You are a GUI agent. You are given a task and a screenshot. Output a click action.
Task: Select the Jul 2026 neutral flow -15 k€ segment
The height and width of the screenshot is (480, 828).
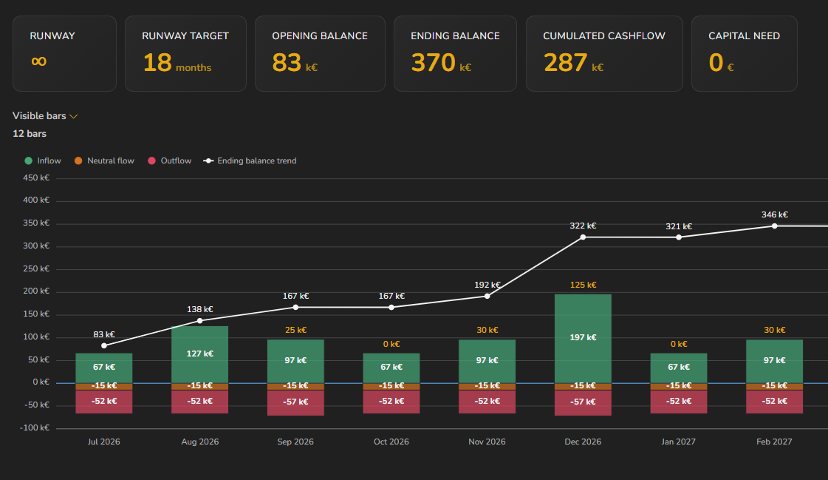pos(104,387)
